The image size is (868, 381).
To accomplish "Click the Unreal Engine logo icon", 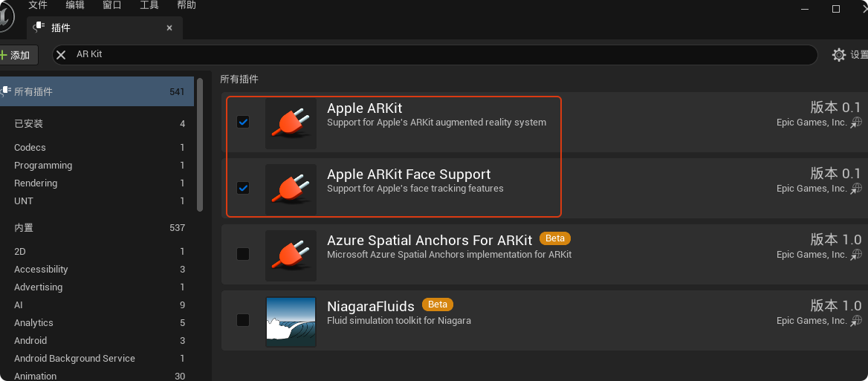I will click(x=5, y=16).
